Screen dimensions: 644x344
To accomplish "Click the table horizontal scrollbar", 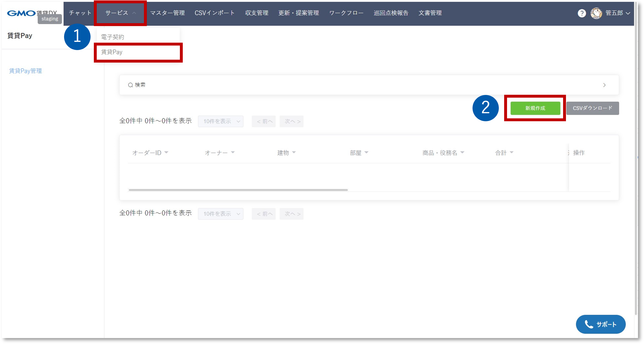I will pos(238,190).
